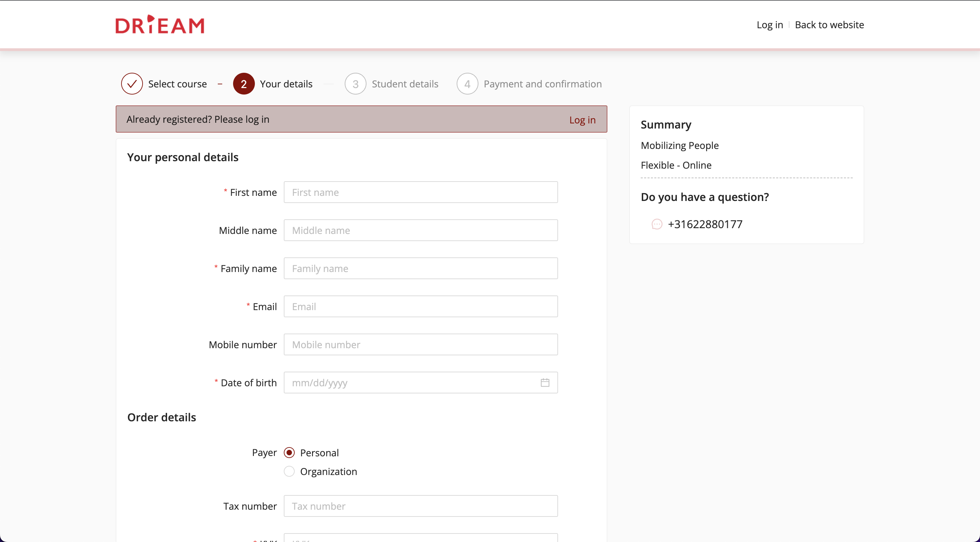Screen dimensions: 980x542
Task: Click the step 2 circle icon
Action: (244, 84)
